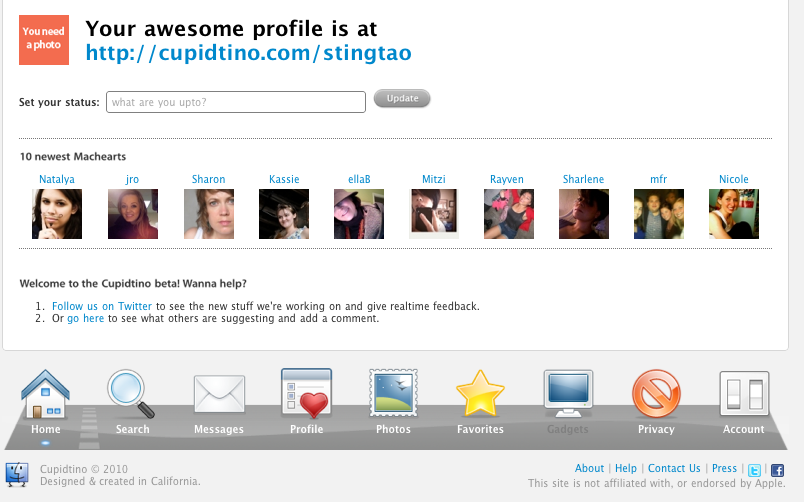Open mfr's name link
The image size is (804, 502).
click(658, 179)
